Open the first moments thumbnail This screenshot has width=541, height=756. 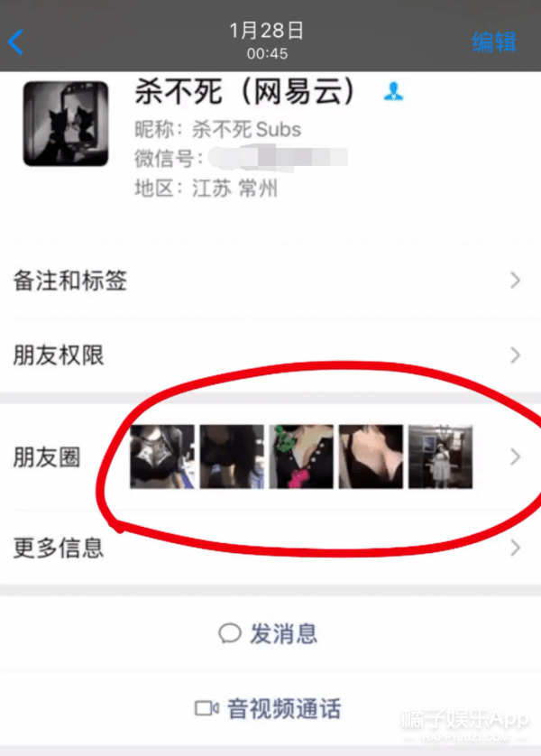tap(162, 456)
